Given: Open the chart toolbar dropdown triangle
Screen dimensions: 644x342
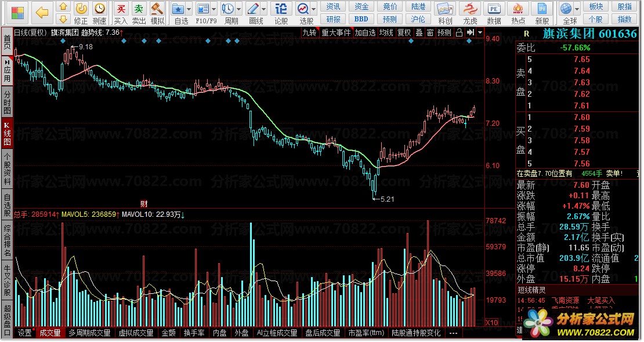Looking at the screenshot, I should coord(480,32).
